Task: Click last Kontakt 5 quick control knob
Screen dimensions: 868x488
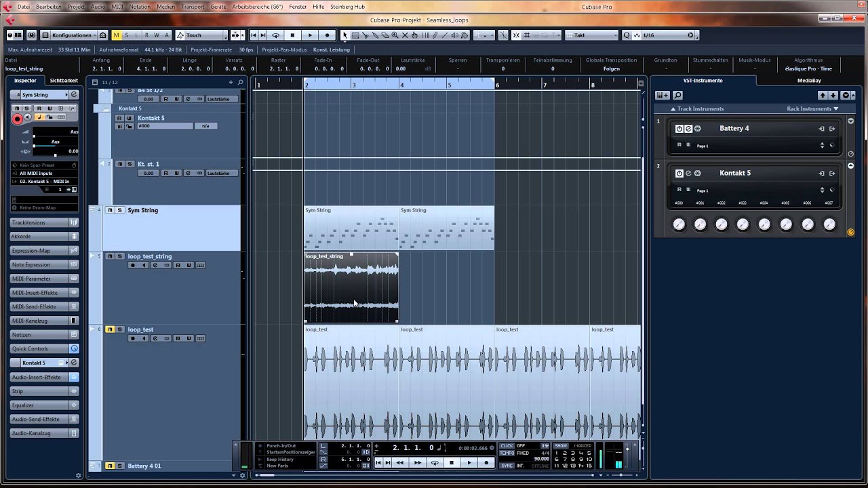Action: tap(829, 224)
